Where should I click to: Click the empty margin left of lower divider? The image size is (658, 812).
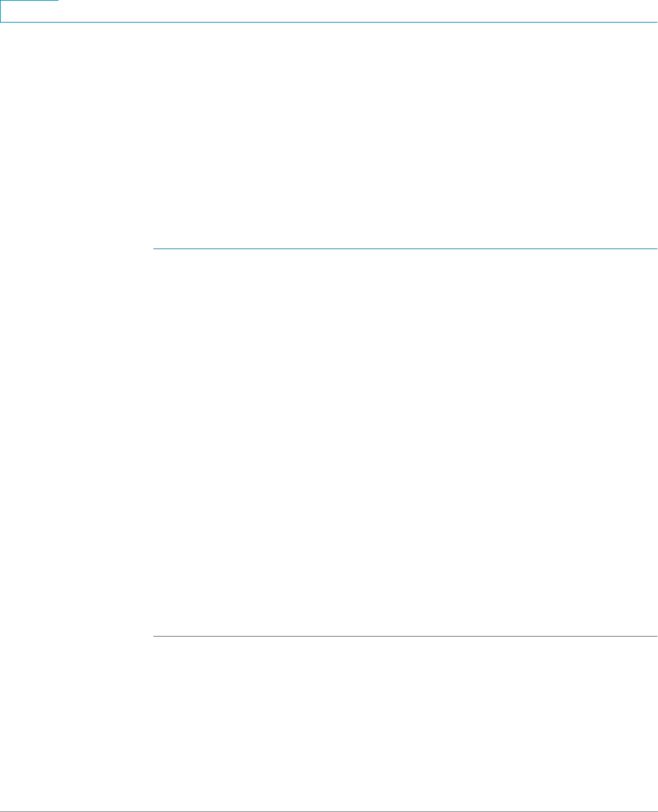pyautogui.click(x=76, y=637)
